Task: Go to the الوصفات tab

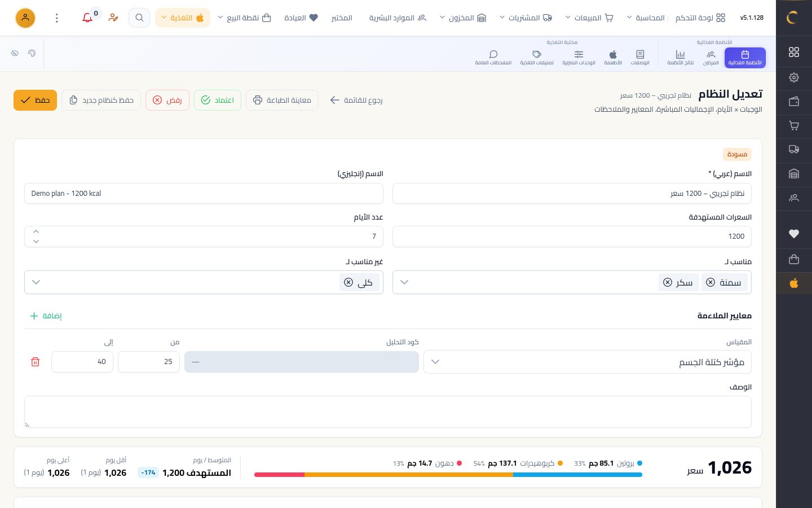Action: (x=640, y=58)
